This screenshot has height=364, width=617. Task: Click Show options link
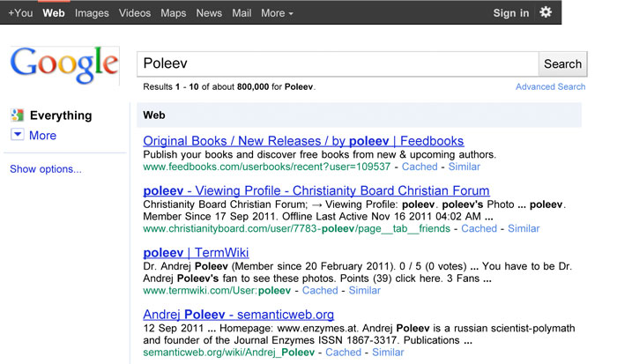click(46, 169)
